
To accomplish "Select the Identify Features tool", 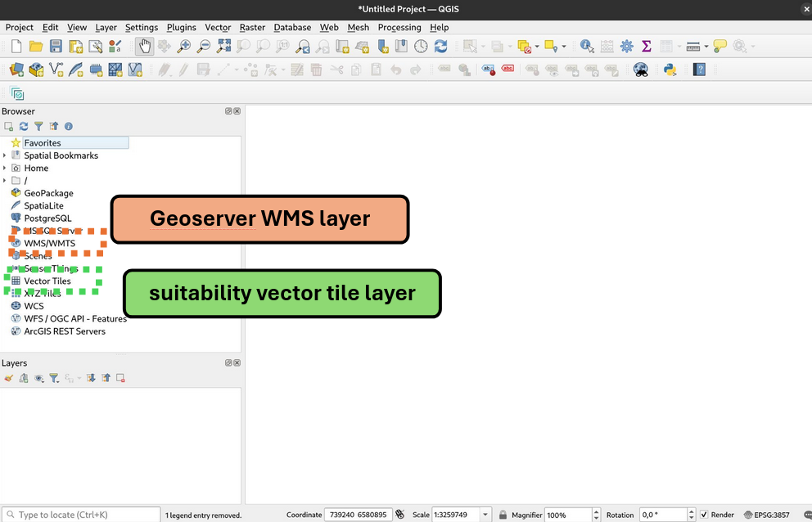I will pyautogui.click(x=587, y=47).
